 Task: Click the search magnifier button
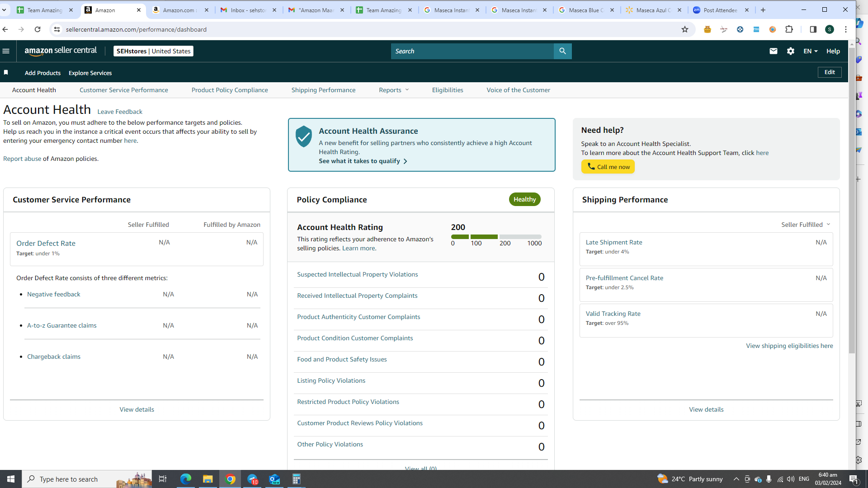click(562, 51)
